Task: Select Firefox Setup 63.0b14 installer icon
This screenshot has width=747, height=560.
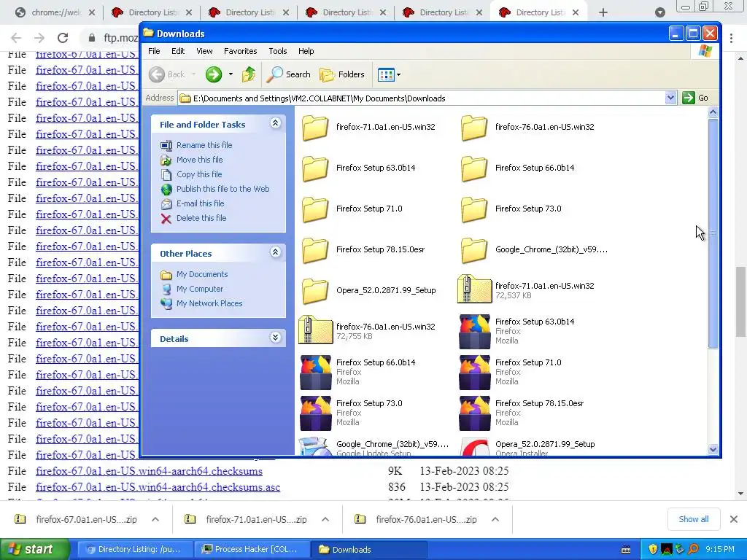Action: point(474,332)
